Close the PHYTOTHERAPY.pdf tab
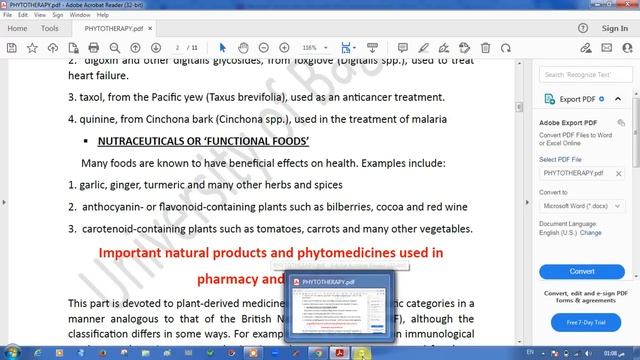640x360 pixels. [150, 29]
